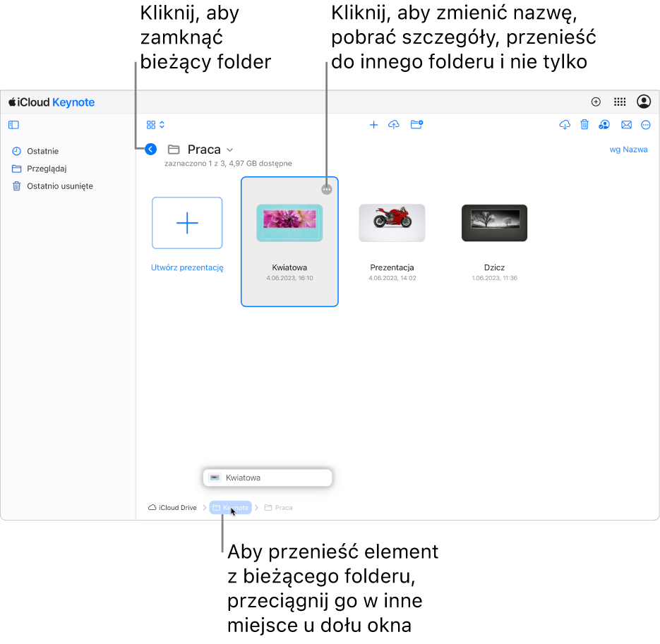
Task: Expand the Praca folder name menu
Action: point(230,150)
